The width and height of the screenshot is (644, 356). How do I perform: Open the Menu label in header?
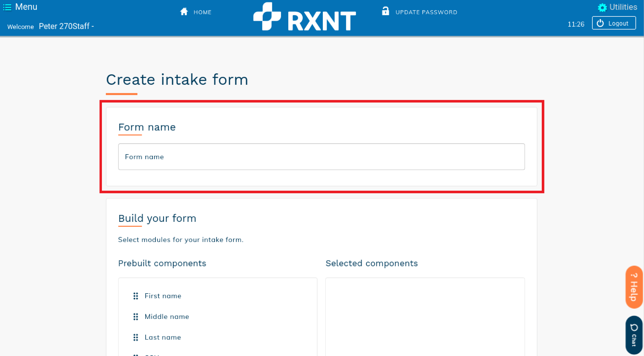pyautogui.click(x=26, y=7)
